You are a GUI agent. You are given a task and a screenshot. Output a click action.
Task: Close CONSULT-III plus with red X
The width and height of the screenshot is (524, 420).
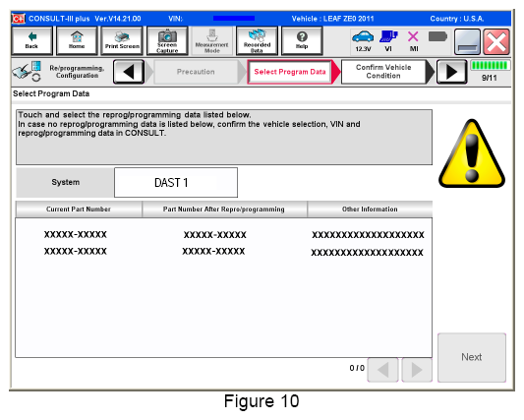tap(496, 41)
